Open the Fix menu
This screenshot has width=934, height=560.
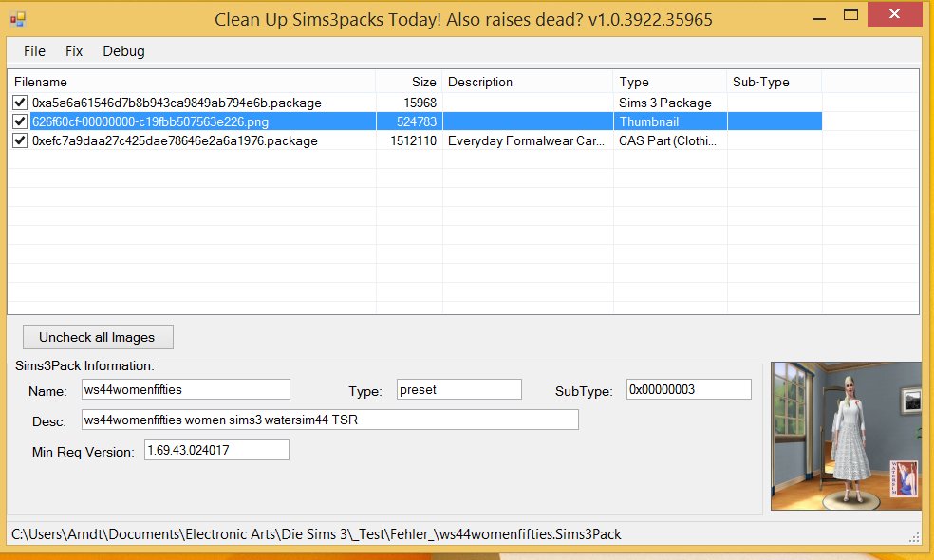(x=74, y=51)
